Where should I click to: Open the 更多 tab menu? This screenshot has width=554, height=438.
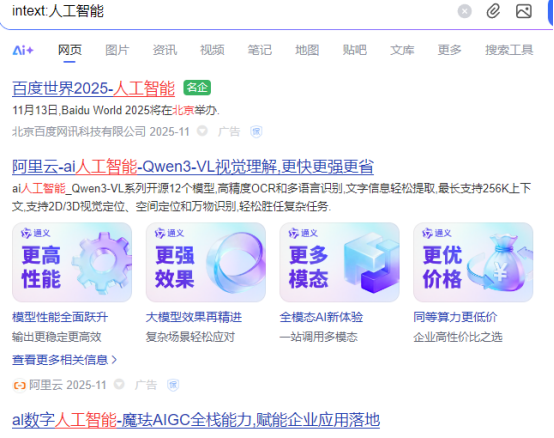coord(449,50)
